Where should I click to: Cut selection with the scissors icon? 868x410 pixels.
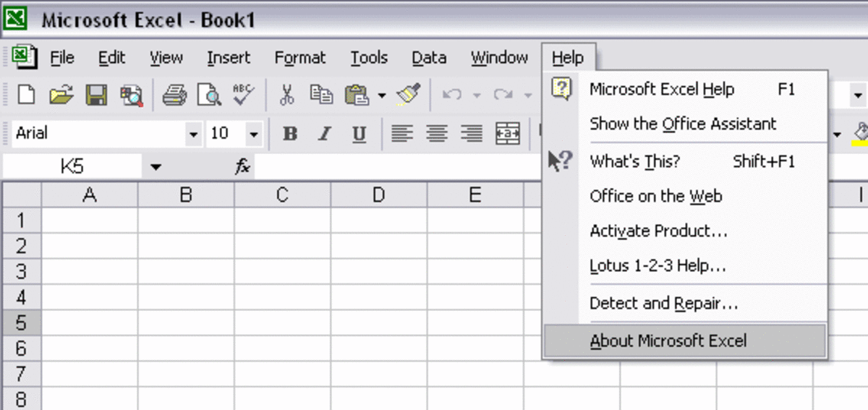point(287,95)
